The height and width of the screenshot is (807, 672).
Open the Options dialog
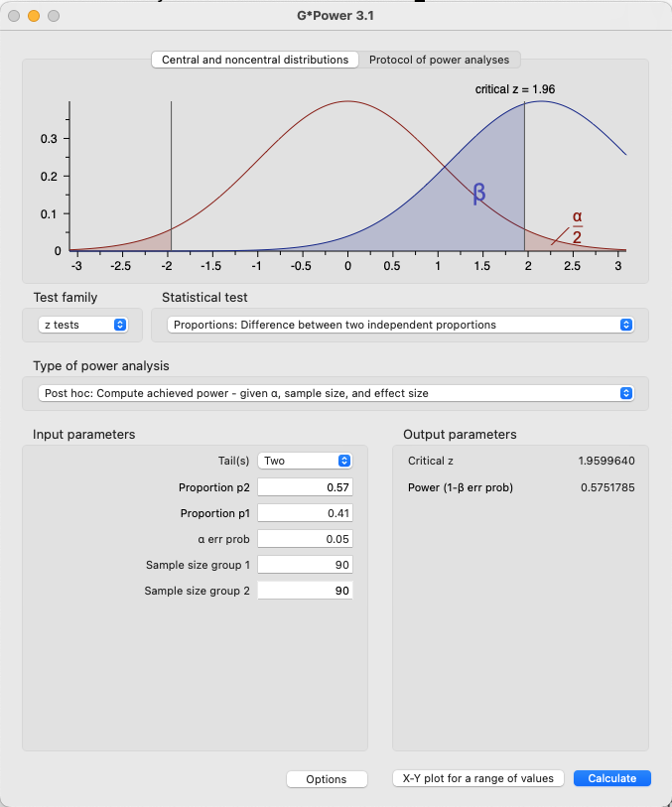[x=327, y=779]
